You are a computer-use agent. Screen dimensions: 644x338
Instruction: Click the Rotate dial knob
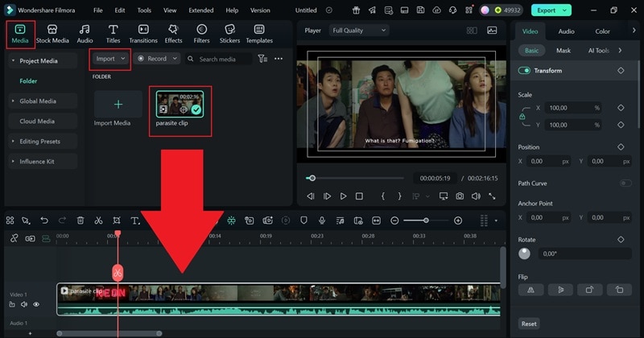click(524, 253)
